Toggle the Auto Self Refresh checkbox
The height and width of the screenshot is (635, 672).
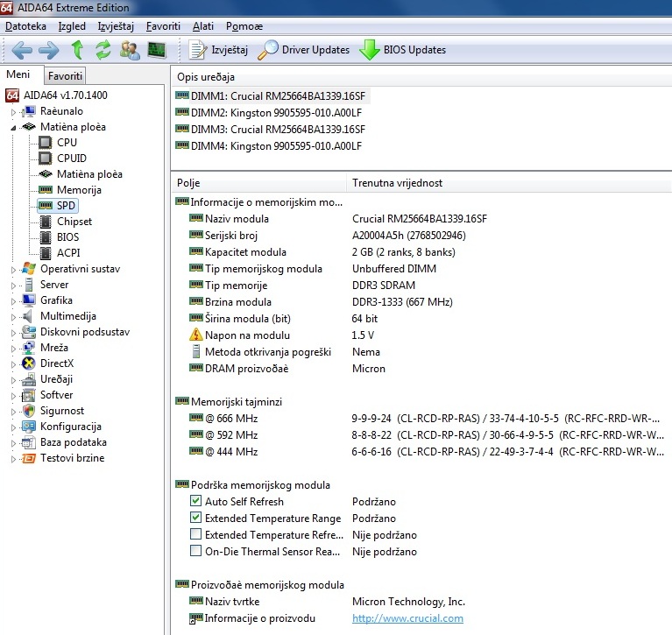pyautogui.click(x=196, y=502)
